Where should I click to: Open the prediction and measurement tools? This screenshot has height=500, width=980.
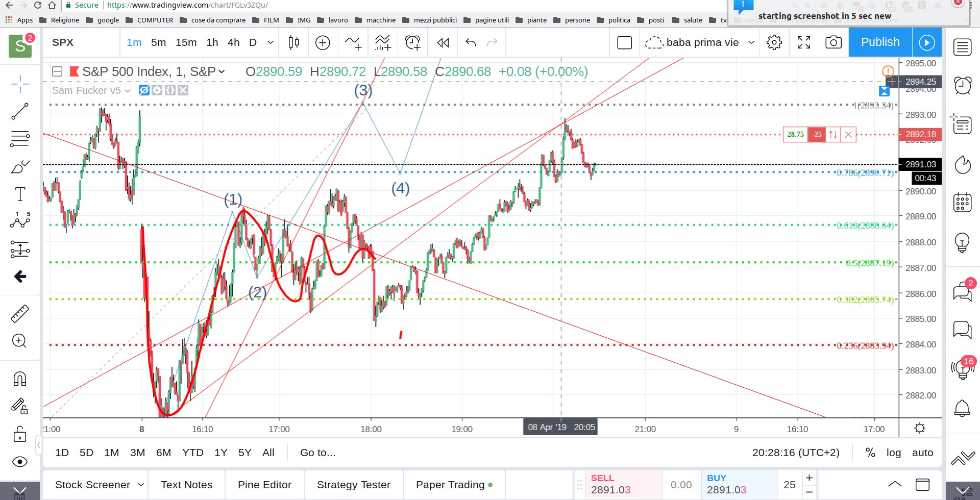click(x=20, y=249)
